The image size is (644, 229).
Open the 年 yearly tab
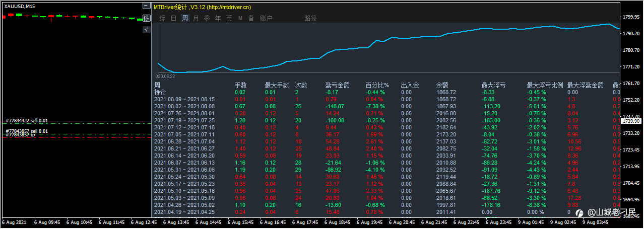coord(218,19)
